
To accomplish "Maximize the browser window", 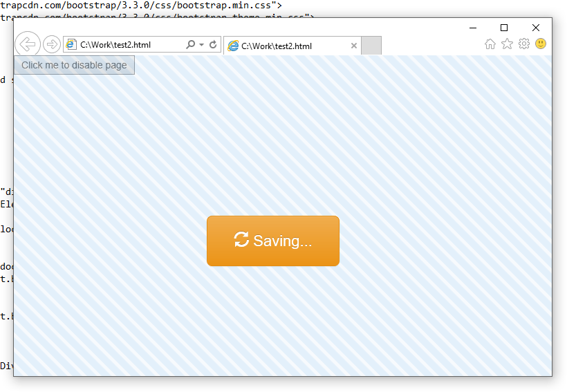I will pos(504,28).
